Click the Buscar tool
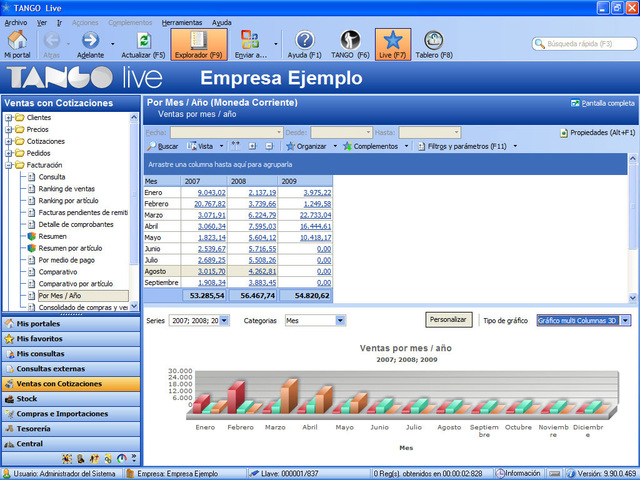This screenshot has height=480, width=640. (163, 146)
